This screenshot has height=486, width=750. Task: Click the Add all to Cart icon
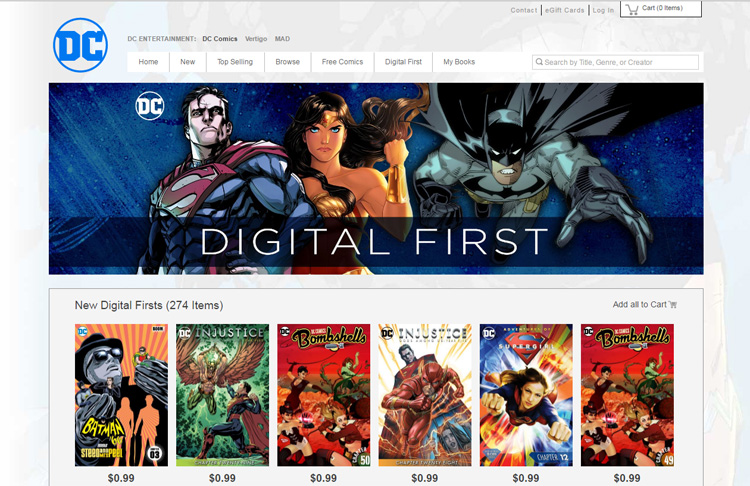673,305
